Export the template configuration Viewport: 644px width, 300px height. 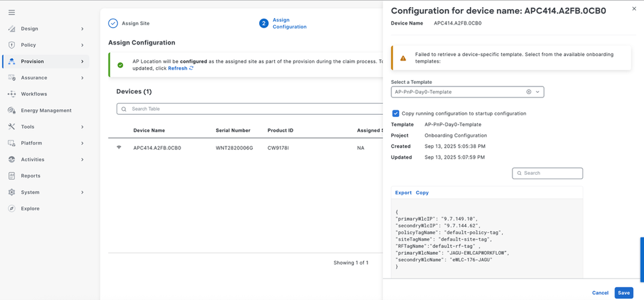[404, 193]
